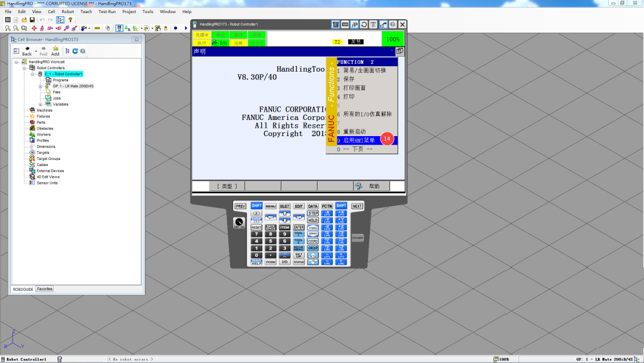Click the green 100% speed override indicator

tap(393, 39)
